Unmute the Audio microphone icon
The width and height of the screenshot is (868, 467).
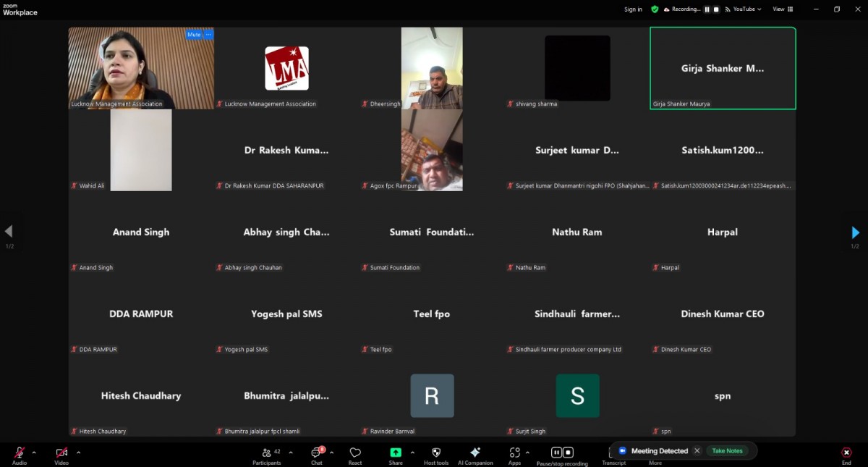[20, 453]
